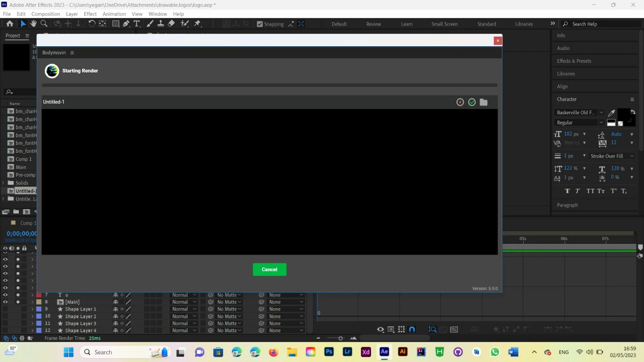Image resolution: width=644 pixels, height=362 pixels.
Task: Toggle the Snapping checkbox
Action: point(260,24)
